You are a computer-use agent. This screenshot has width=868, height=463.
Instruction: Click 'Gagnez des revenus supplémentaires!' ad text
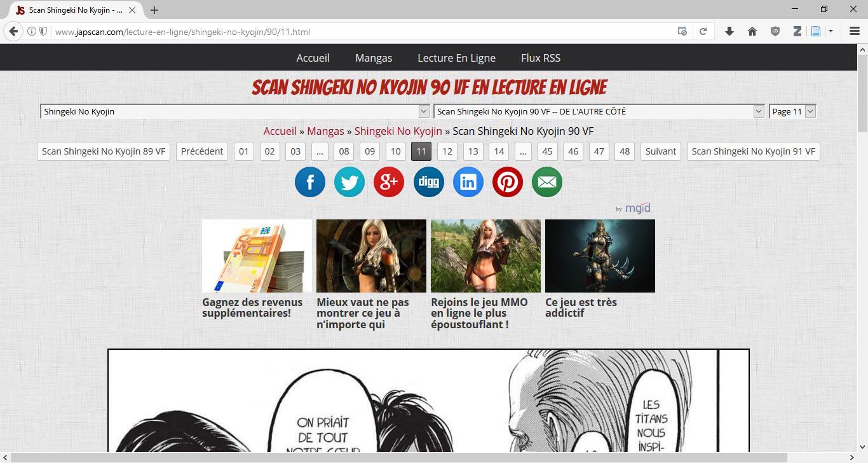252,308
